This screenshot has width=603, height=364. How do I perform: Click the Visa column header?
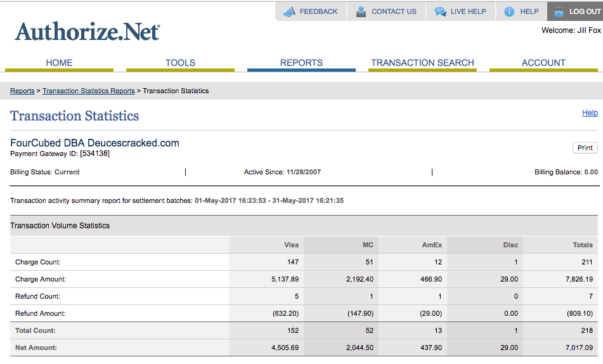tap(291, 245)
